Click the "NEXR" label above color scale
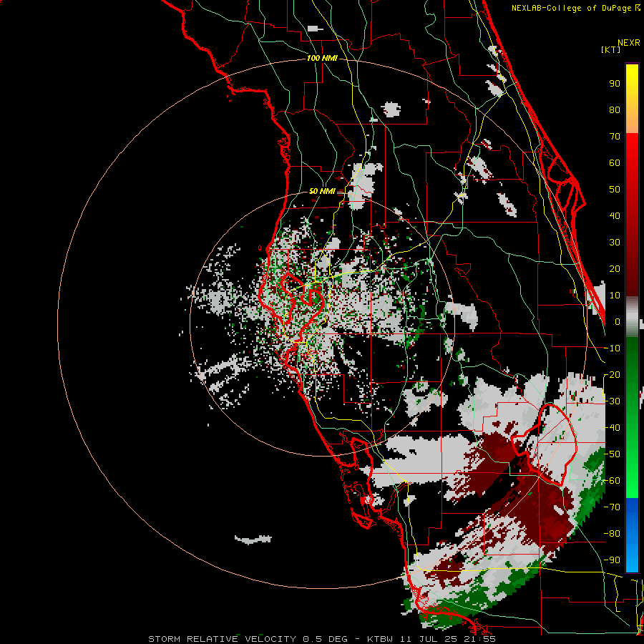644x644 pixels. coord(629,43)
